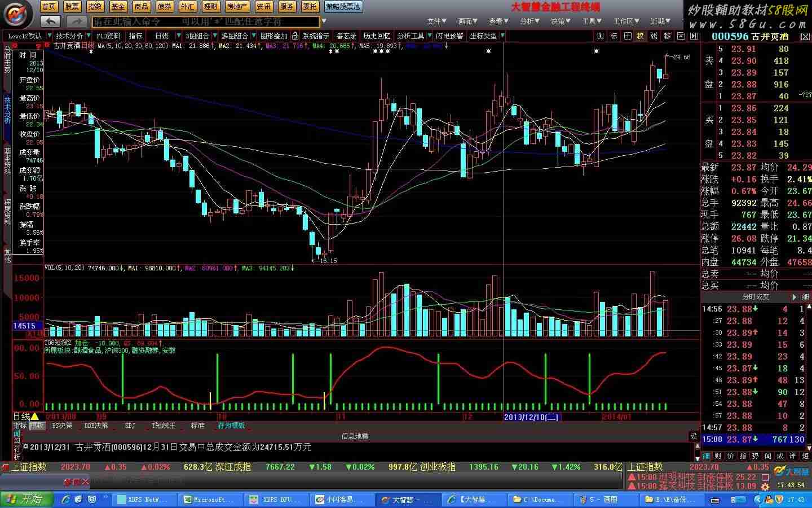Open the 决策 menu
This screenshot has width=812, height=508.
[561, 21]
